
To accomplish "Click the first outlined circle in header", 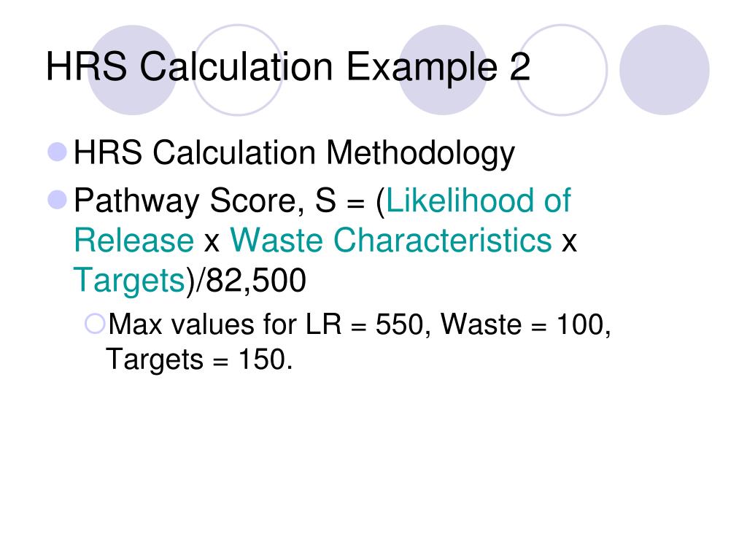I will point(238,70).
